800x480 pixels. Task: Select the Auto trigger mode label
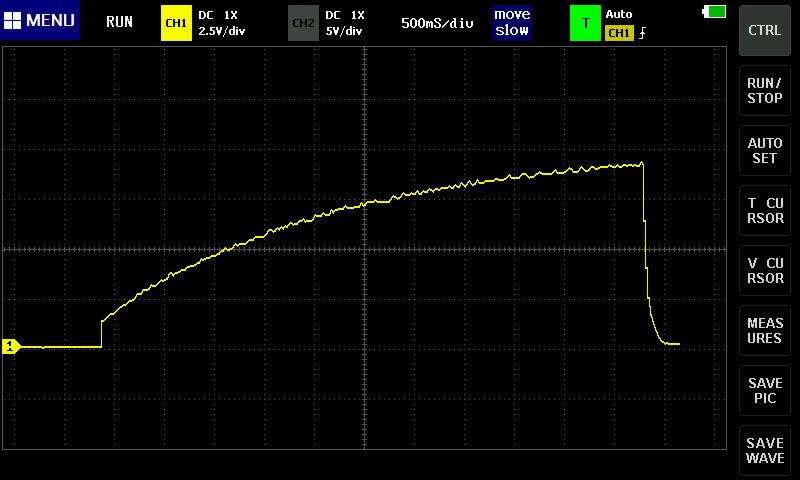tap(619, 14)
